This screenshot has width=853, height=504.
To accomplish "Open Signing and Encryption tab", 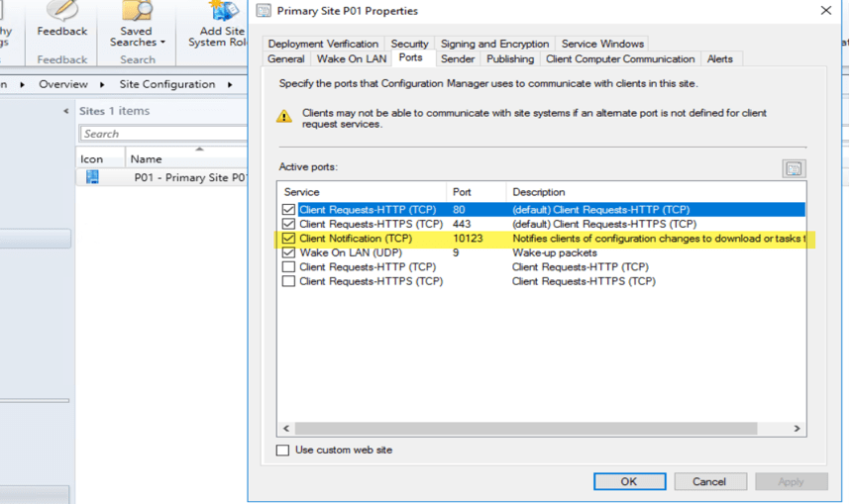I will click(x=494, y=44).
